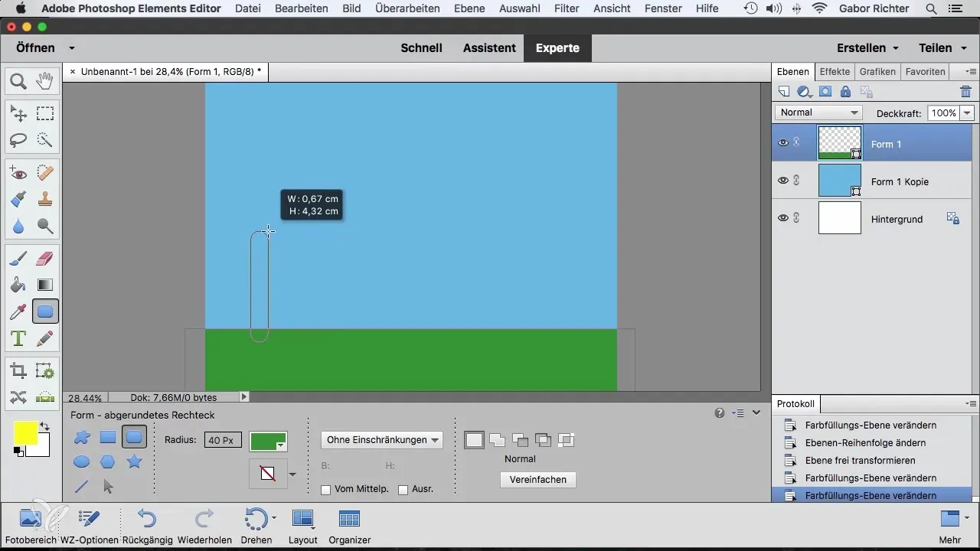Select the Hand tool

[45, 80]
